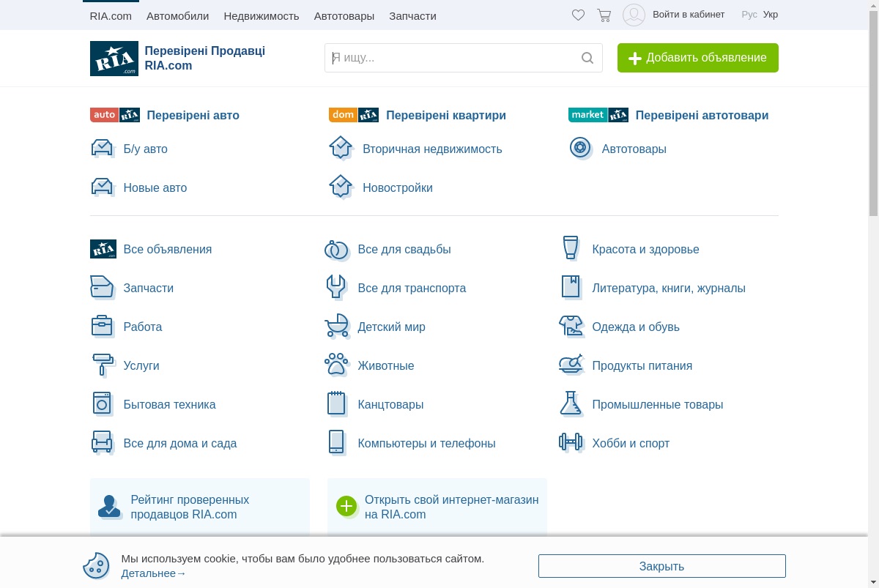Click the cosmetics tube icon

click(571, 248)
